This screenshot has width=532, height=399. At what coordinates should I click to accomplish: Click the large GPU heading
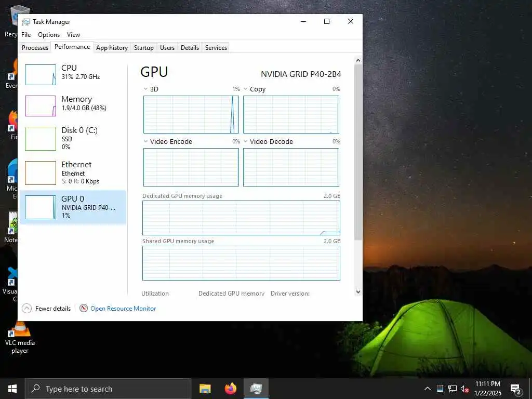coord(154,72)
